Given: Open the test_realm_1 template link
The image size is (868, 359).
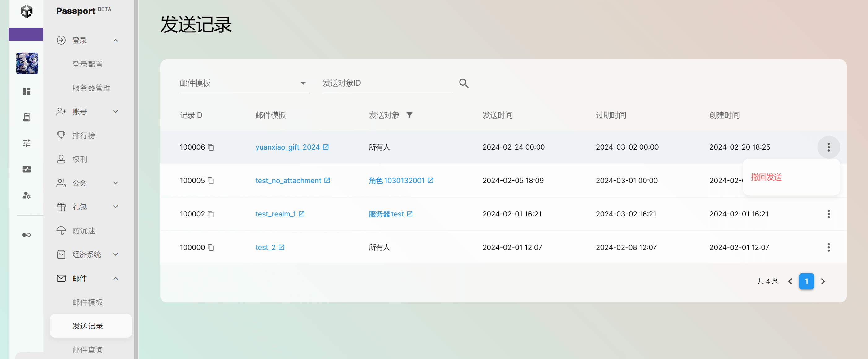Looking at the screenshot, I should (x=275, y=214).
